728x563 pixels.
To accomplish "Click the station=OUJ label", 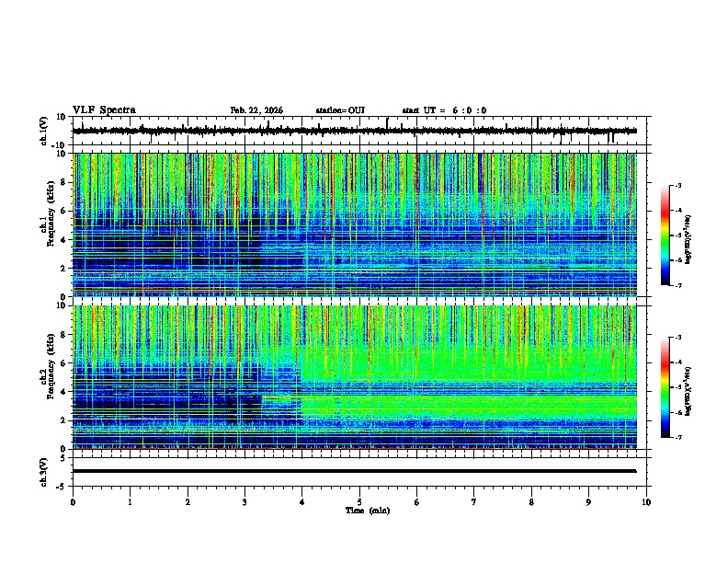I will (340, 110).
